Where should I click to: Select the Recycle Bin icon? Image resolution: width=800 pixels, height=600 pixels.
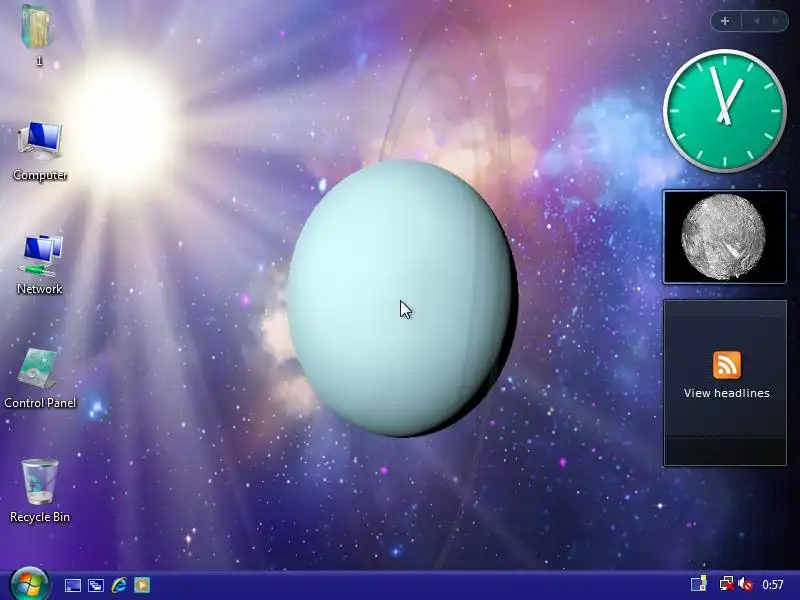(40, 492)
